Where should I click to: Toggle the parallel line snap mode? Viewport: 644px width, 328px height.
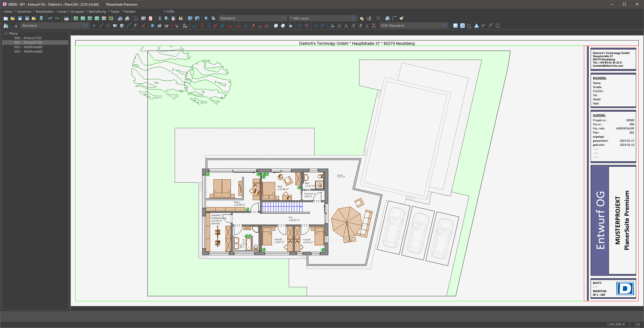coord(484,26)
